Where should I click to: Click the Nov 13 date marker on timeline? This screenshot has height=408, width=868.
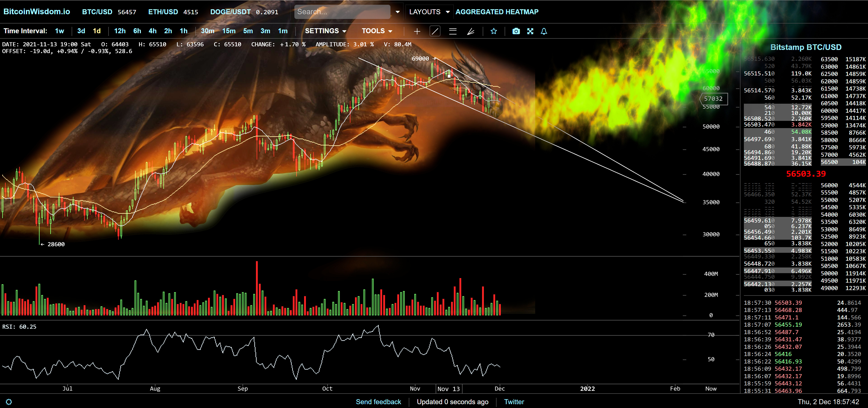click(x=449, y=389)
